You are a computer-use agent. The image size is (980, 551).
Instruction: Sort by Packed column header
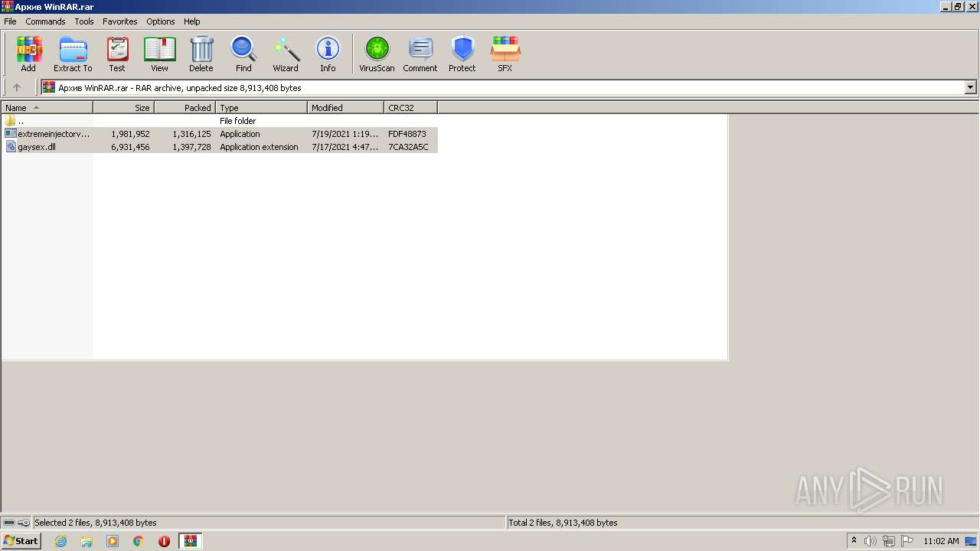(x=185, y=108)
